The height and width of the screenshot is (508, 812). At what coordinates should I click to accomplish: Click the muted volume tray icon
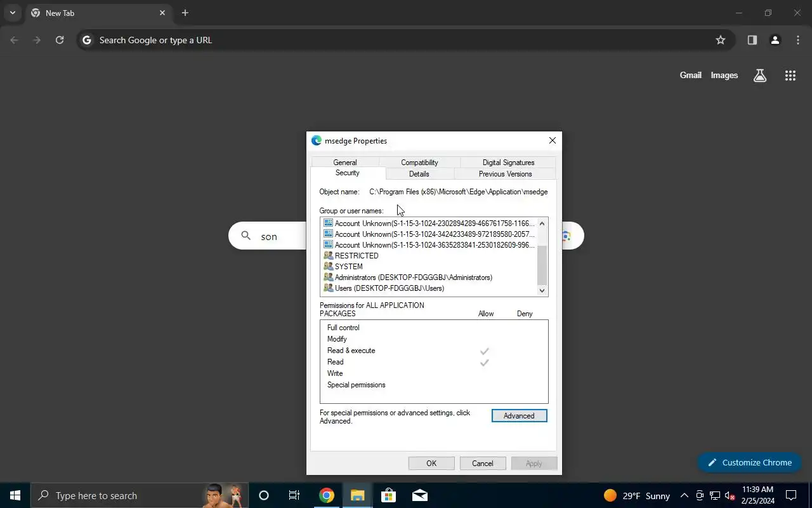point(730,495)
